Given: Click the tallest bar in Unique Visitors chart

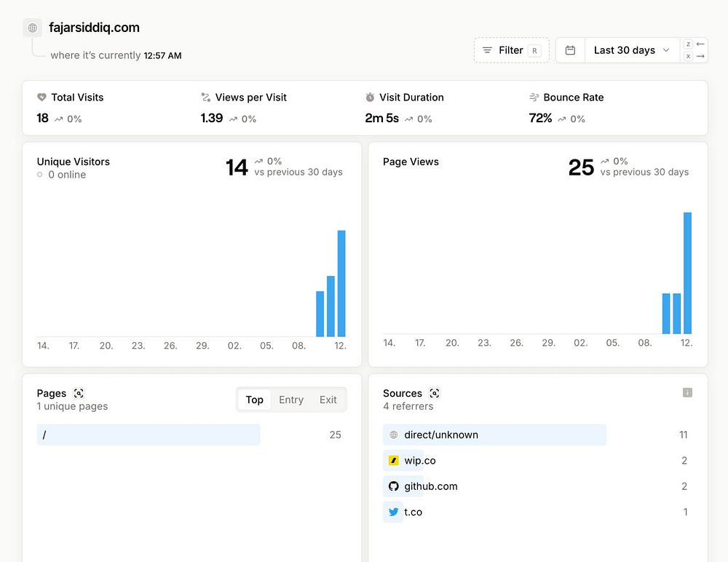Looking at the screenshot, I should [x=341, y=283].
